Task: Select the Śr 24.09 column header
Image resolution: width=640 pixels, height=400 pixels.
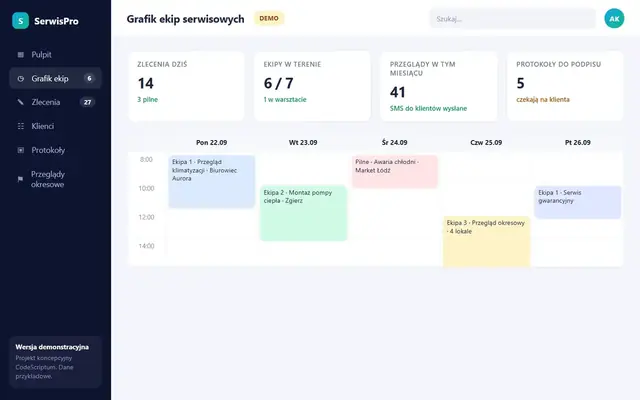Action: pyautogui.click(x=395, y=142)
